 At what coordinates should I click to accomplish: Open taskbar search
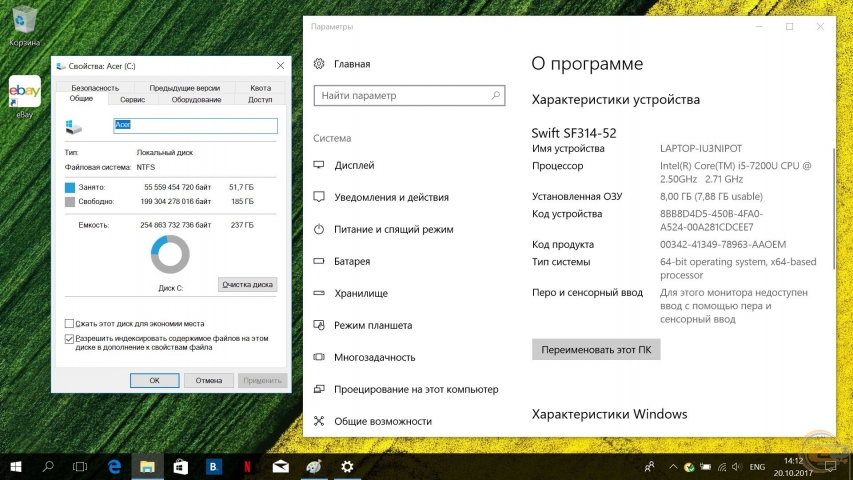(48, 466)
